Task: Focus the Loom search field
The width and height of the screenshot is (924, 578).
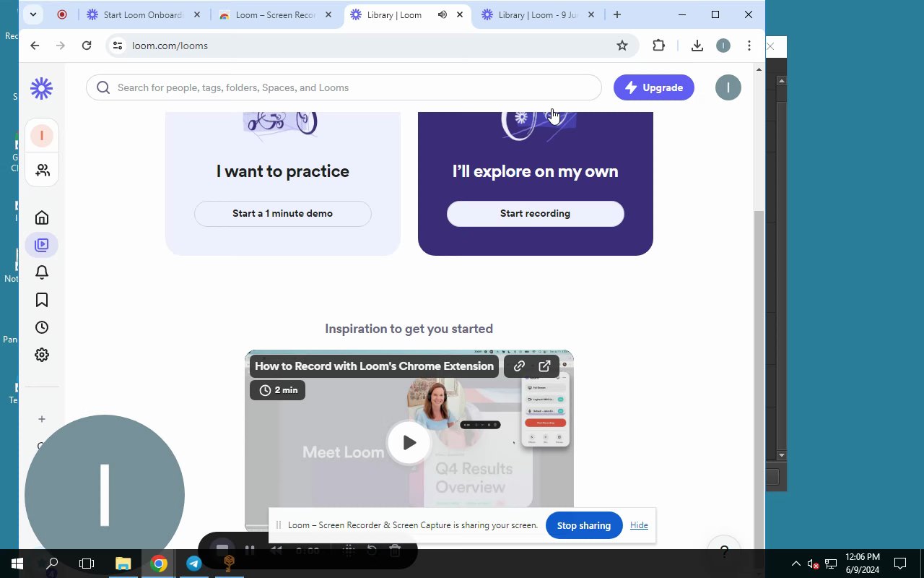Action: 344,87
